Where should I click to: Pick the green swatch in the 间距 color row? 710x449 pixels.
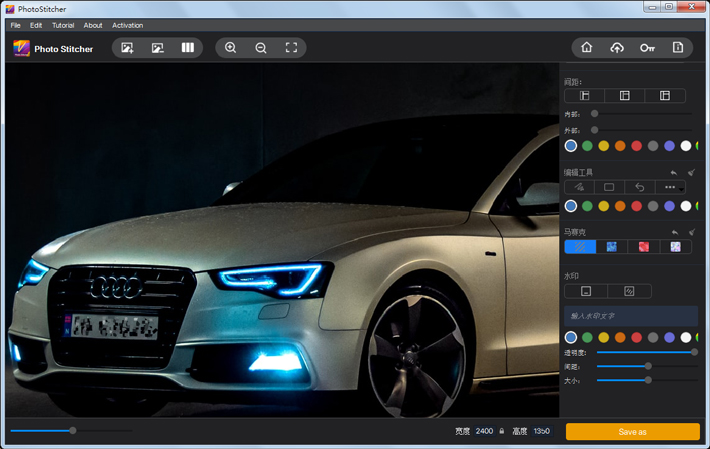coord(587,146)
